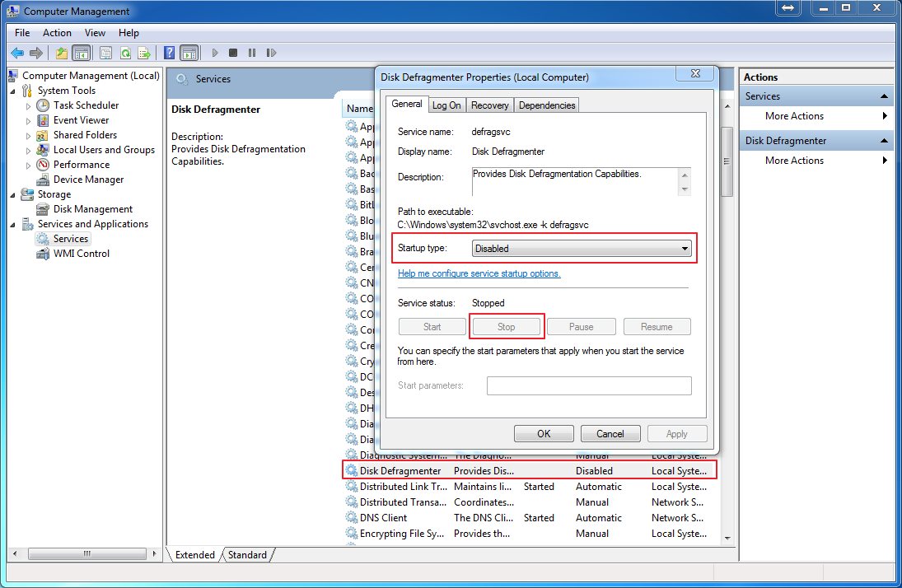
Task: Open the Action menu
Action: (x=57, y=33)
